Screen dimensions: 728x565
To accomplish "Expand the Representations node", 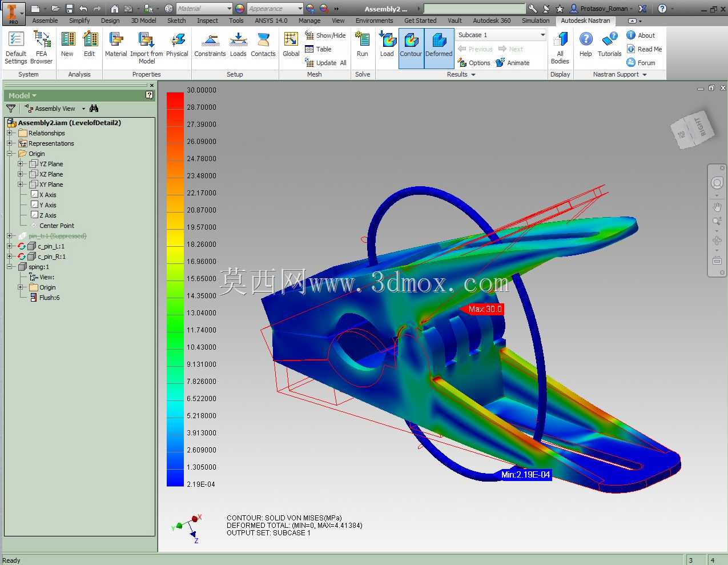I will (9, 143).
